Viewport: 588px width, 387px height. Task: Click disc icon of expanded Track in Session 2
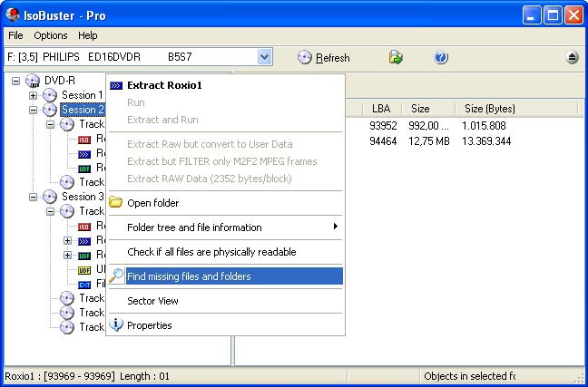tap(67, 124)
